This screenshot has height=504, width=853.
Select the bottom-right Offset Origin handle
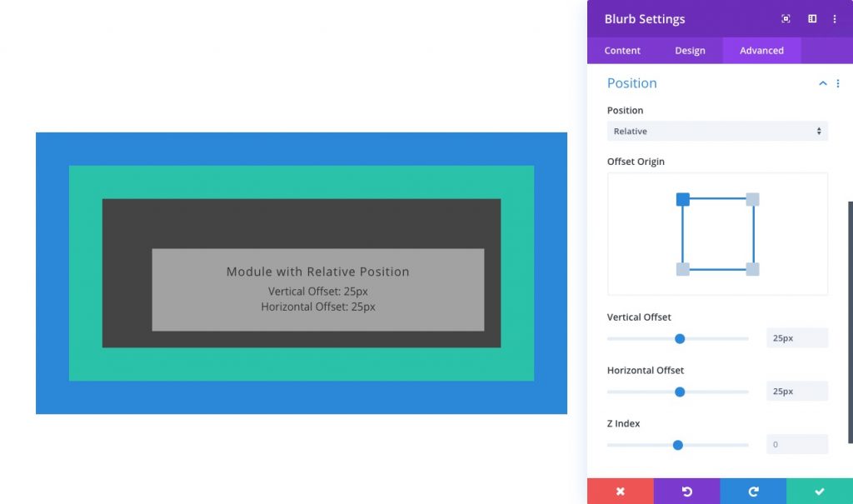[x=752, y=268]
